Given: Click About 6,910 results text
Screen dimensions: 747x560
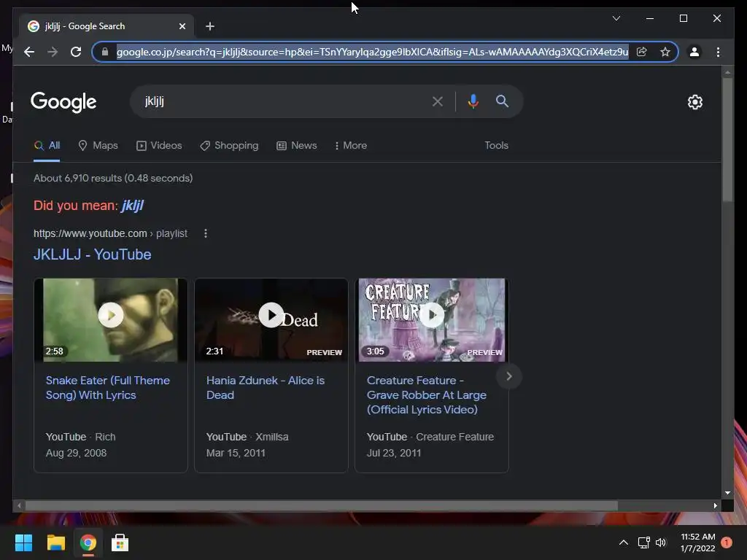Looking at the screenshot, I should (x=113, y=178).
